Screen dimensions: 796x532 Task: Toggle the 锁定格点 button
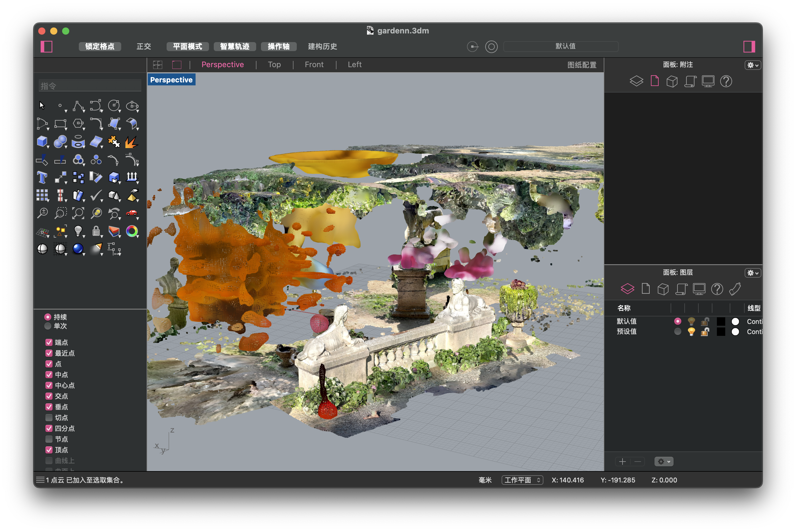(x=100, y=47)
